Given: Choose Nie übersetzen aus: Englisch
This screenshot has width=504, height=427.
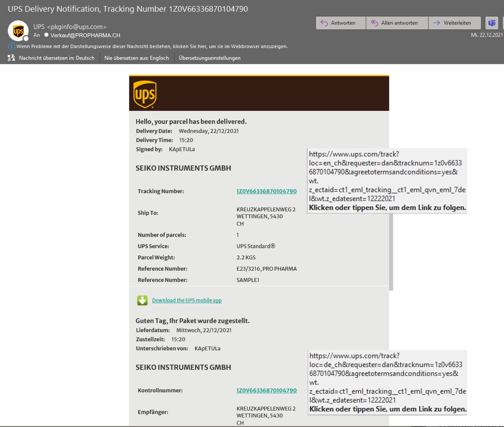Looking at the screenshot, I should [137, 58].
